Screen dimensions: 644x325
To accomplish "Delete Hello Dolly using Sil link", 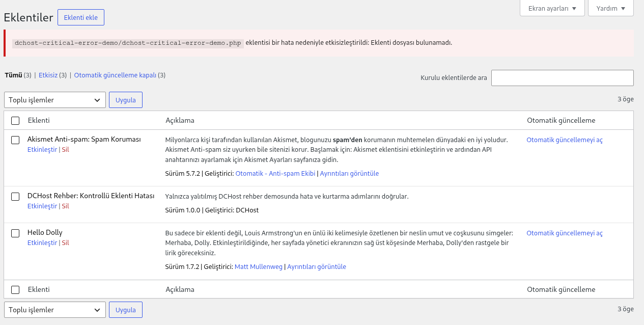I will [x=65, y=243].
